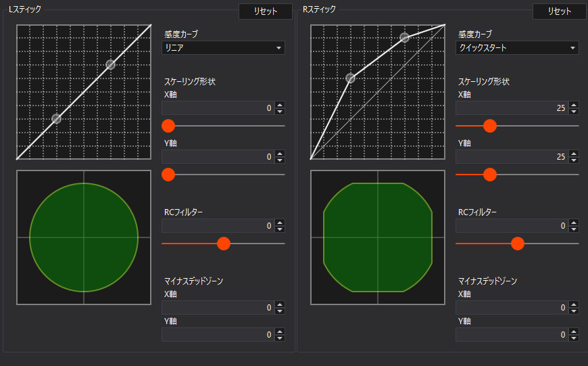Click the Rスティック スケーリング形状 X軸 field showing 25
Viewport: 588px width, 366px height.
coord(512,108)
